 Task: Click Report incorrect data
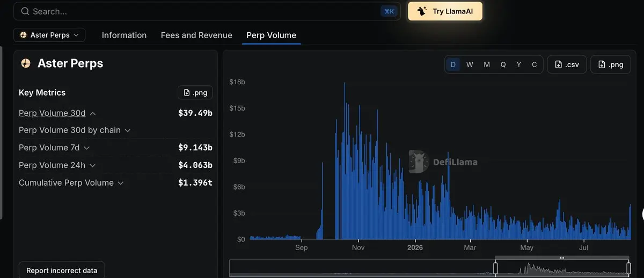click(62, 270)
